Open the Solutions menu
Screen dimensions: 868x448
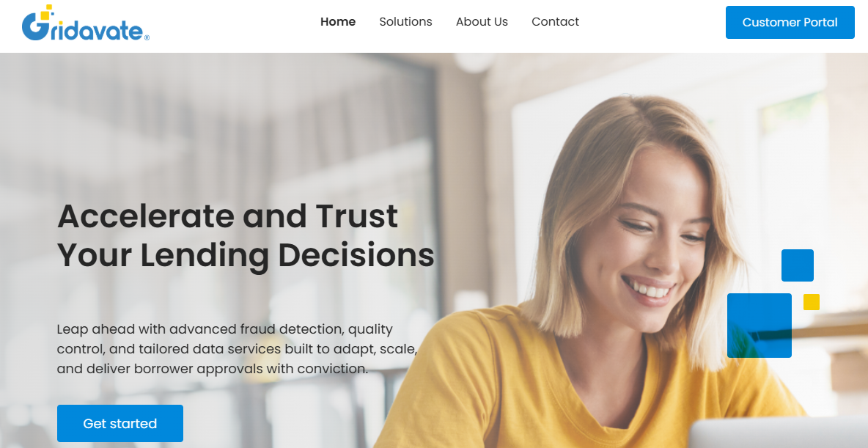405,22
